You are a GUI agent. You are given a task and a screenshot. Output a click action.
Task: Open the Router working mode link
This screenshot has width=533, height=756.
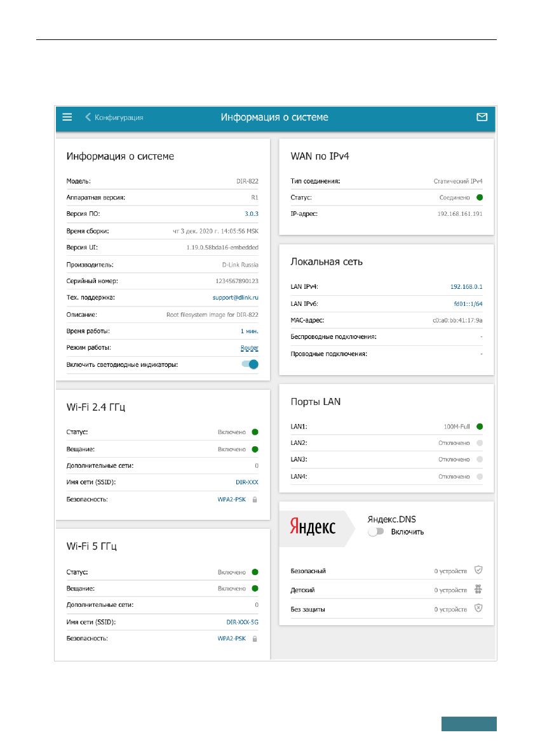point(250,348)
